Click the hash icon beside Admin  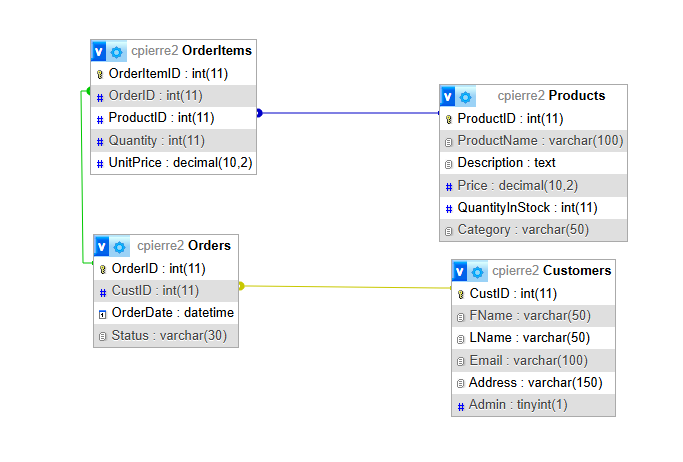click(461, 407)
